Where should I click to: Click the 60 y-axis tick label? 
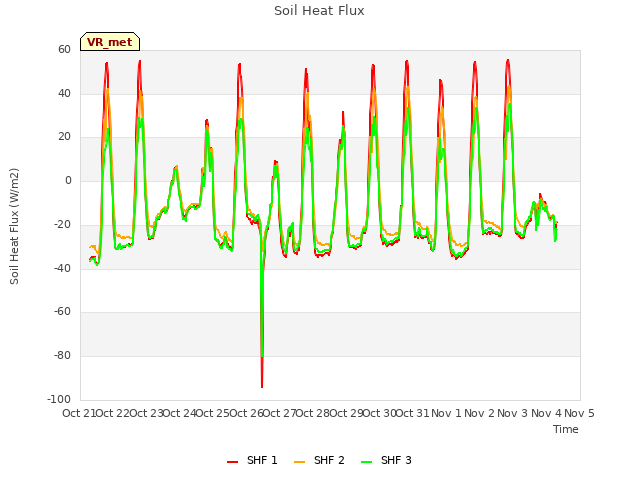[x=64, y=50]
